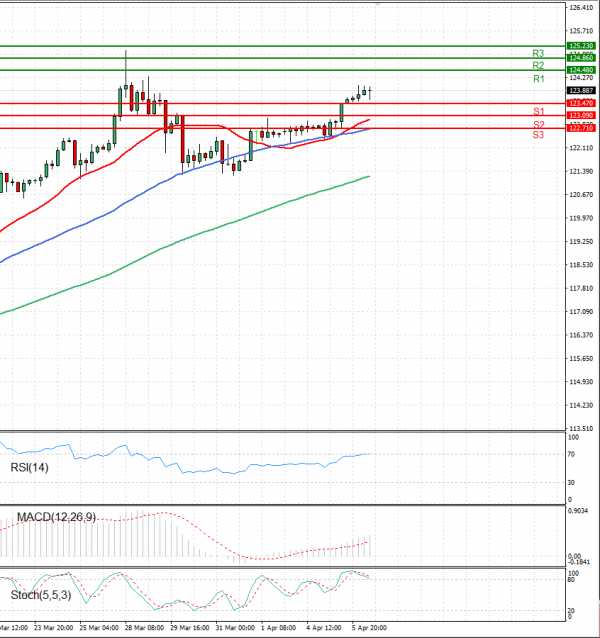Click the S3 support label
600x638 pixels.
[x=538, y=135]
